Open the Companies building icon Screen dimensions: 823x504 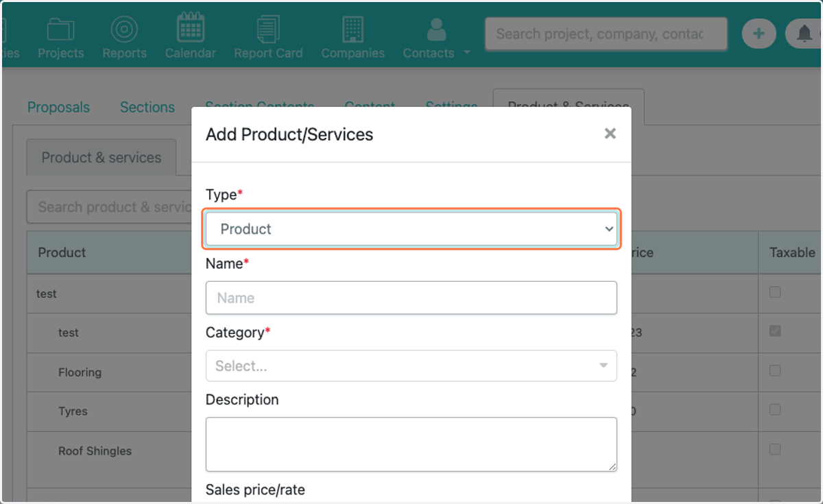353,30
